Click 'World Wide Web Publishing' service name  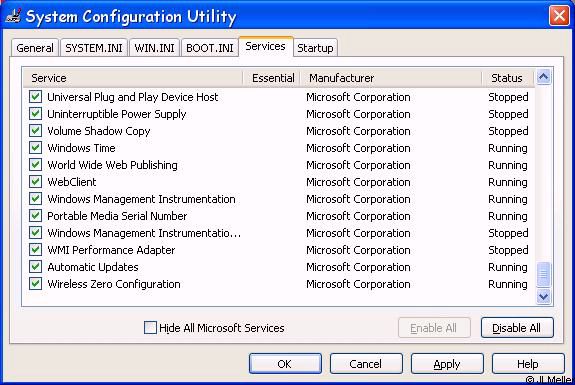coord(112,165)
